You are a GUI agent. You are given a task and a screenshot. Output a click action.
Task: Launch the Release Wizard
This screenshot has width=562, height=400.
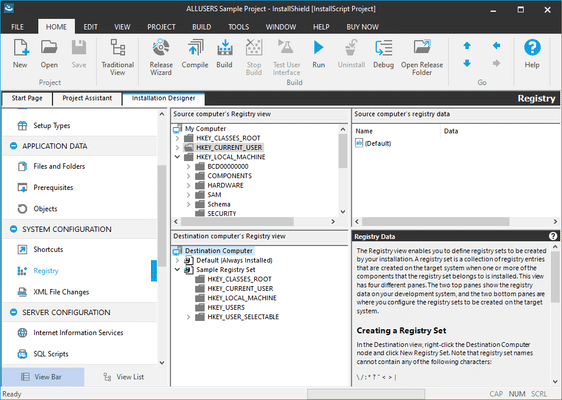(x=161, y=57)
